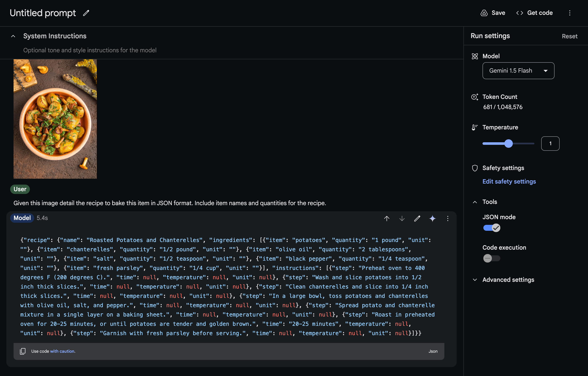The height and width of the screenshot is (376, 588).
Task: Rerun the response with sparkle icon
Action: (432, 218)
